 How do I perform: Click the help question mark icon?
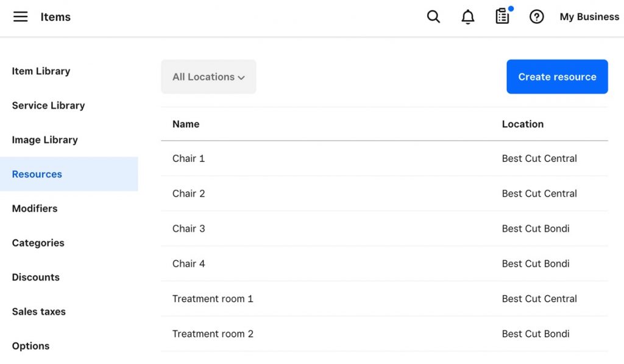(x=536, y=17)
